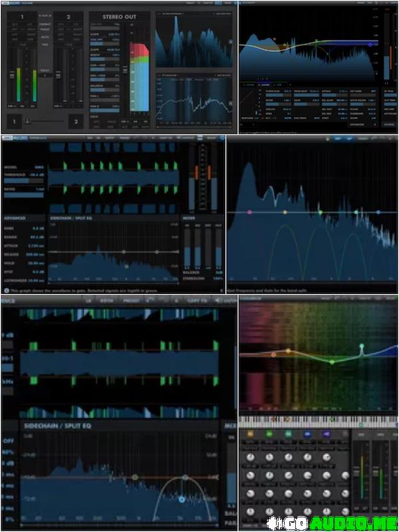399x532 pixels.
Task: Toggle the channel 2 button below the mixer faders
Action: point(75,121)
